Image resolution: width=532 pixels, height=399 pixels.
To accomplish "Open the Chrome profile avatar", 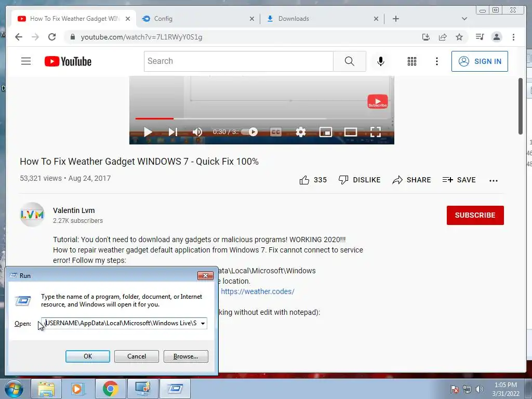I will pos(497,37).
